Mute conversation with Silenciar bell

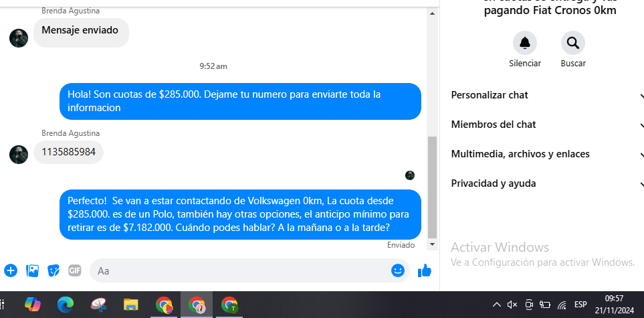tap(525, 43)
